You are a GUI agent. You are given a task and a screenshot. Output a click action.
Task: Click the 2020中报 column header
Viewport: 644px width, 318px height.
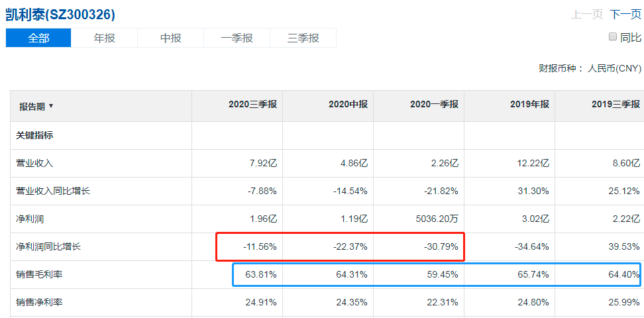(x=348, y=105)
